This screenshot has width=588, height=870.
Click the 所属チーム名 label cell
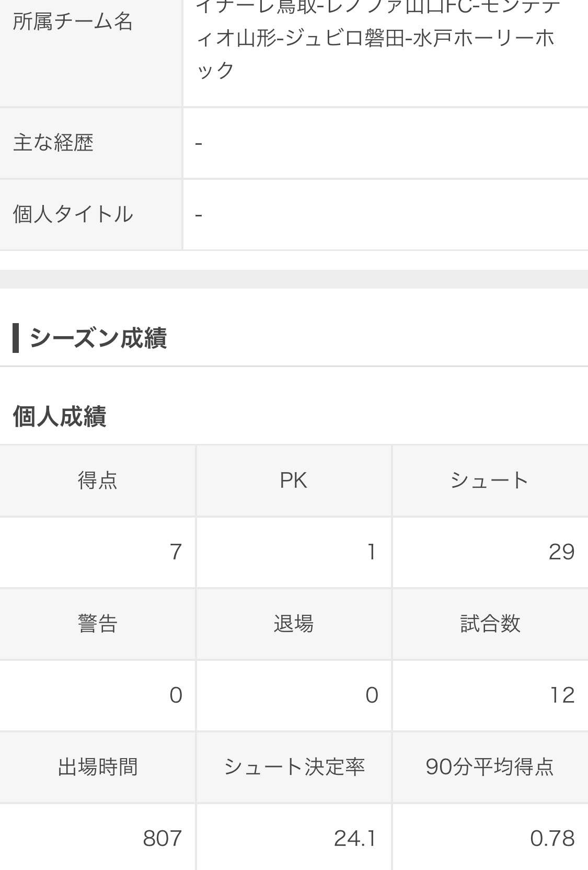[73, 22]
